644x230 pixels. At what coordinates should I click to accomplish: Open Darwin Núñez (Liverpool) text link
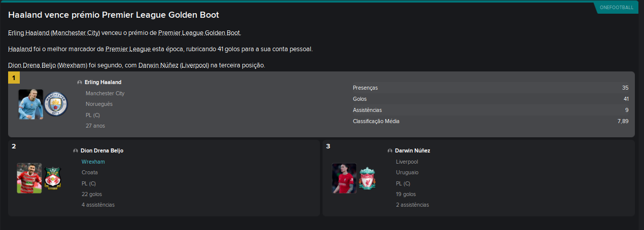(x=174, y=65)
